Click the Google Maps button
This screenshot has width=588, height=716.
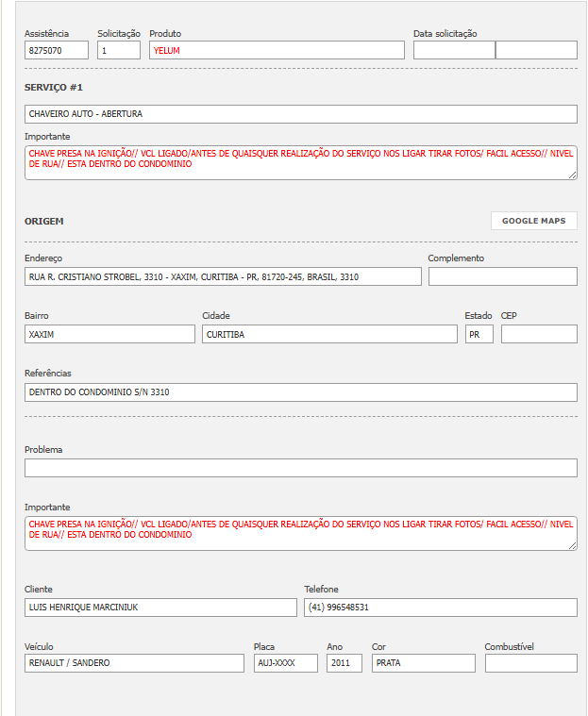click(x=533, y=221)
